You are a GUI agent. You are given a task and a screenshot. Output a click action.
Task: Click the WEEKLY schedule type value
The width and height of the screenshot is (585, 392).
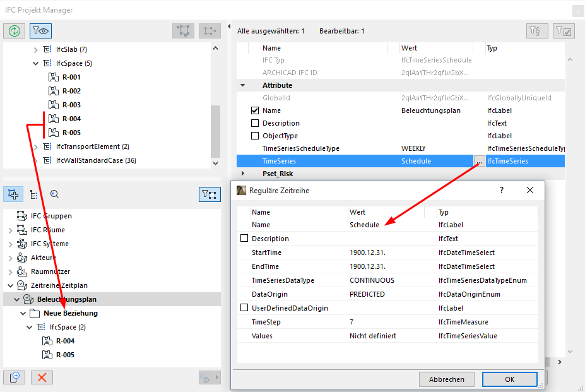point(413,148)
